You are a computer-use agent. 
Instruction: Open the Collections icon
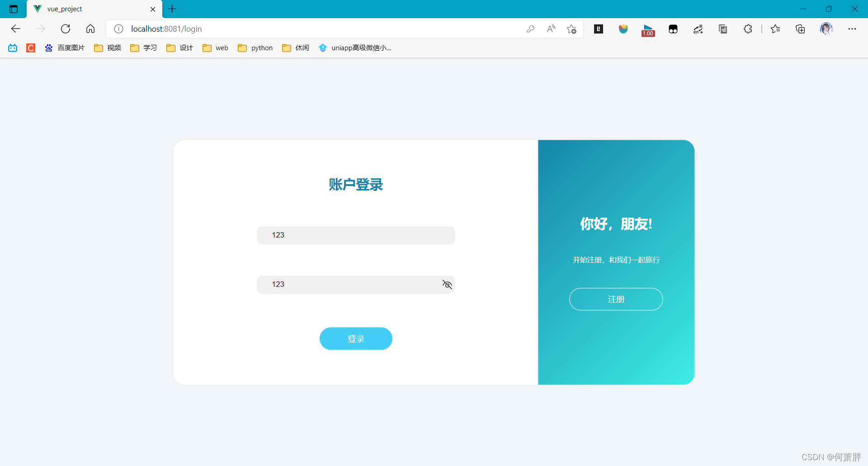coord(800,29)
